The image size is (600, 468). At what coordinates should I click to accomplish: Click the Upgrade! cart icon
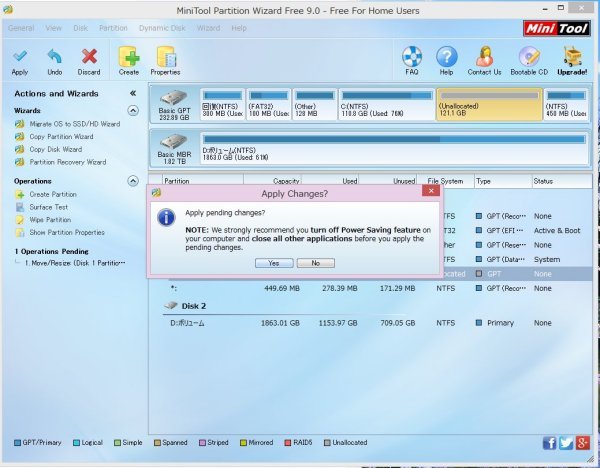point(572,56)
